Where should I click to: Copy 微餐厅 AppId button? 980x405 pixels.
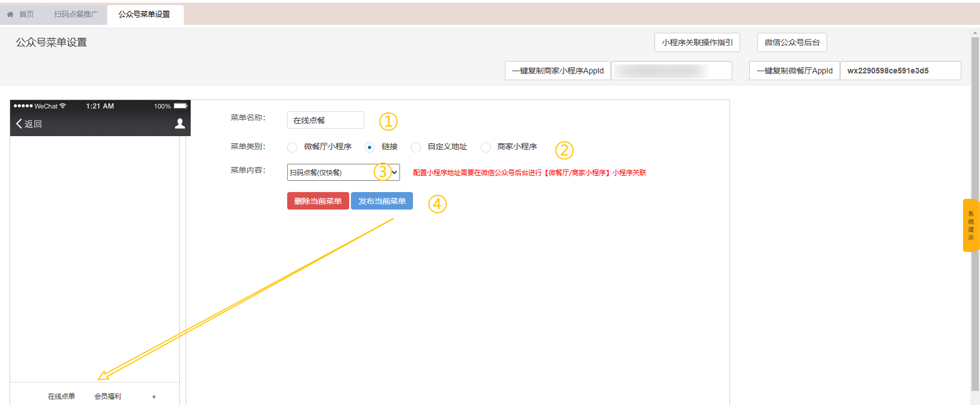(794, 71)
